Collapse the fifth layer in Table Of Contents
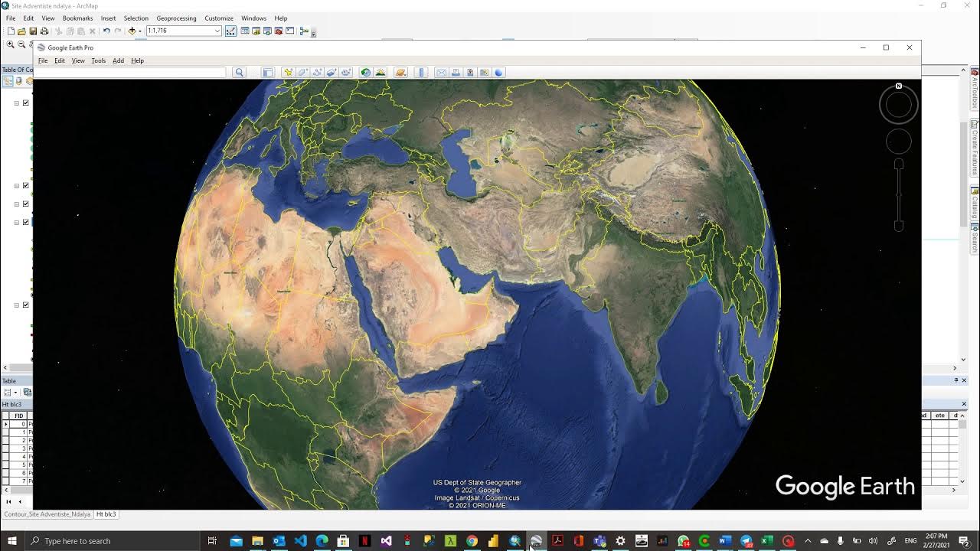This screenshot has height=551, width=980. (17, 305)
